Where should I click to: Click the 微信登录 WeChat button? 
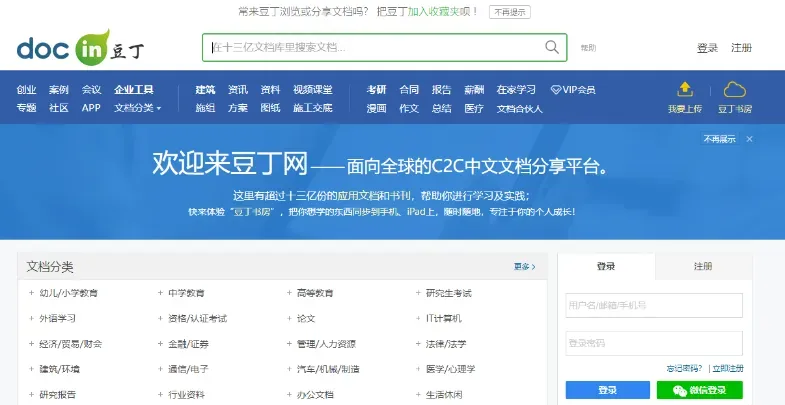pos(700,390)
